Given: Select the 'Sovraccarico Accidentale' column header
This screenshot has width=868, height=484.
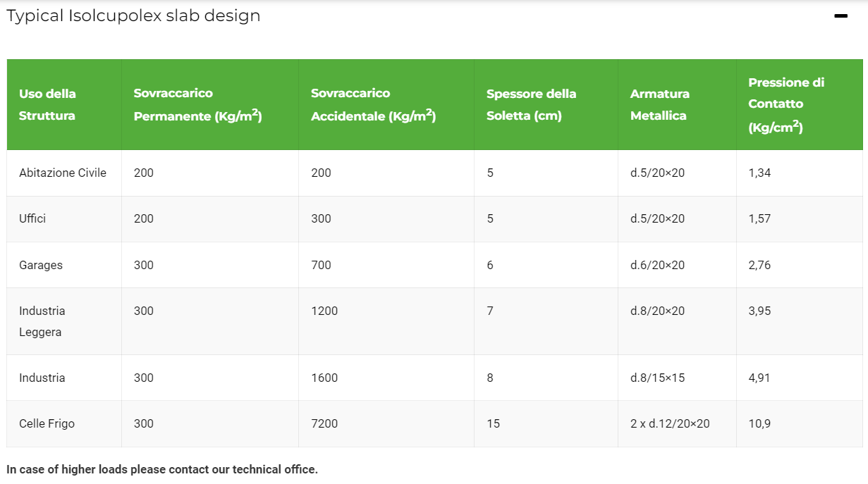Looking at the screenshot, I should pos(386,104).
